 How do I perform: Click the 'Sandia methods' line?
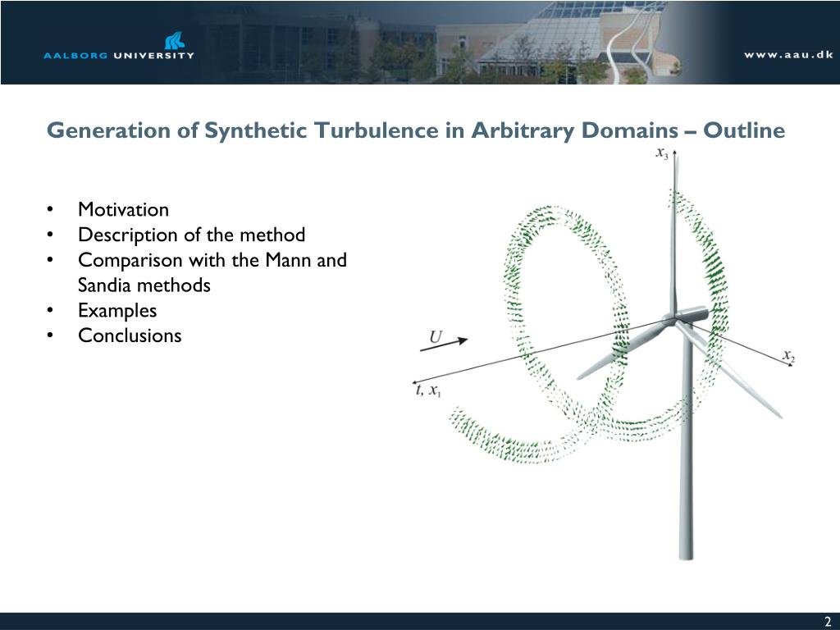click(x=144, y=285)
